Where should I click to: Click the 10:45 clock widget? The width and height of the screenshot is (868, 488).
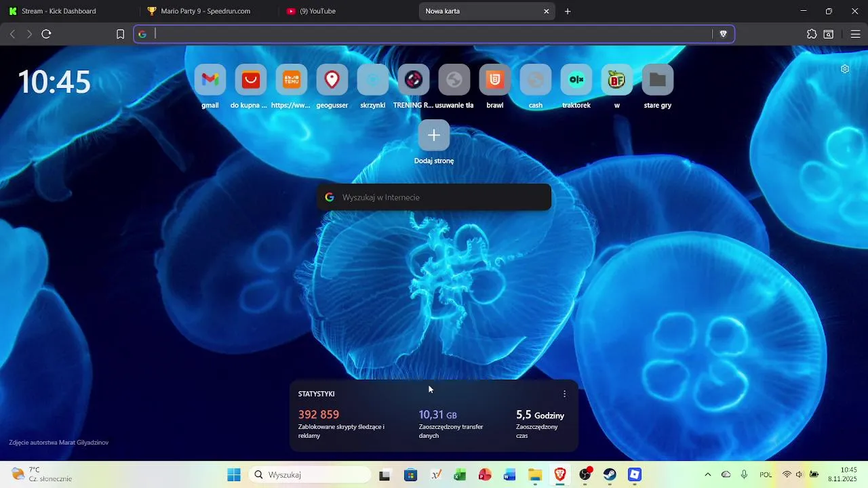[54, 82]
